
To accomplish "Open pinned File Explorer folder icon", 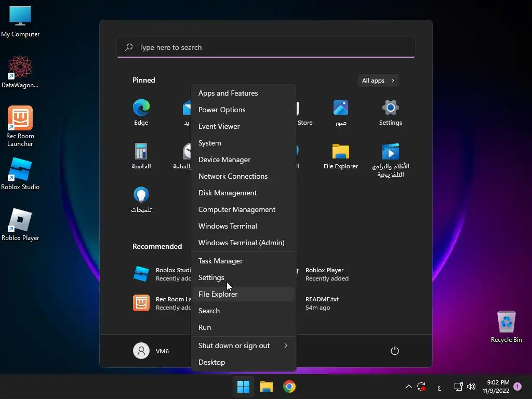I will (340, 156).
